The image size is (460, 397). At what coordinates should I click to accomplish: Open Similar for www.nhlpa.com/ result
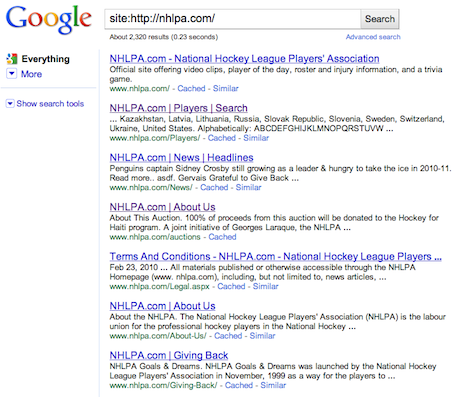[226, 88]
